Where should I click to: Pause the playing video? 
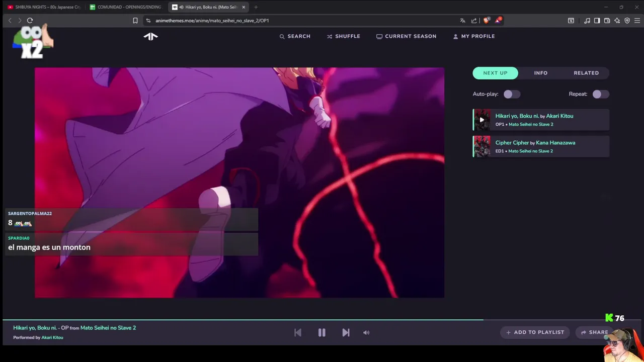[321, 332]
